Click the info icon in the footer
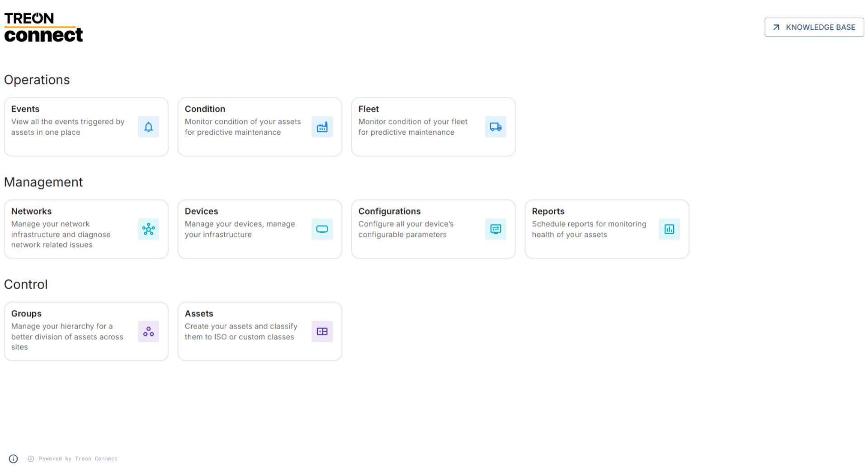This screenshot has width=868, height=466. [14, 459]
